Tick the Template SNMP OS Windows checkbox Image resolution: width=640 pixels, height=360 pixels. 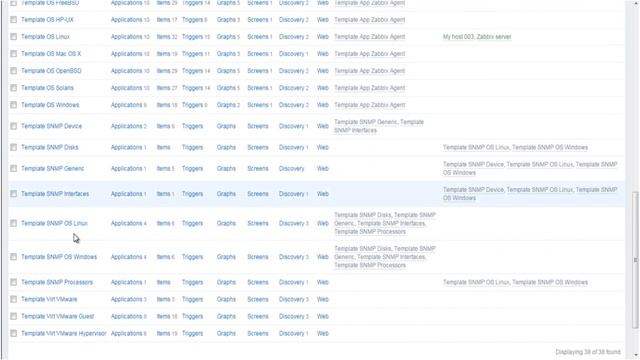pos(13,257)
